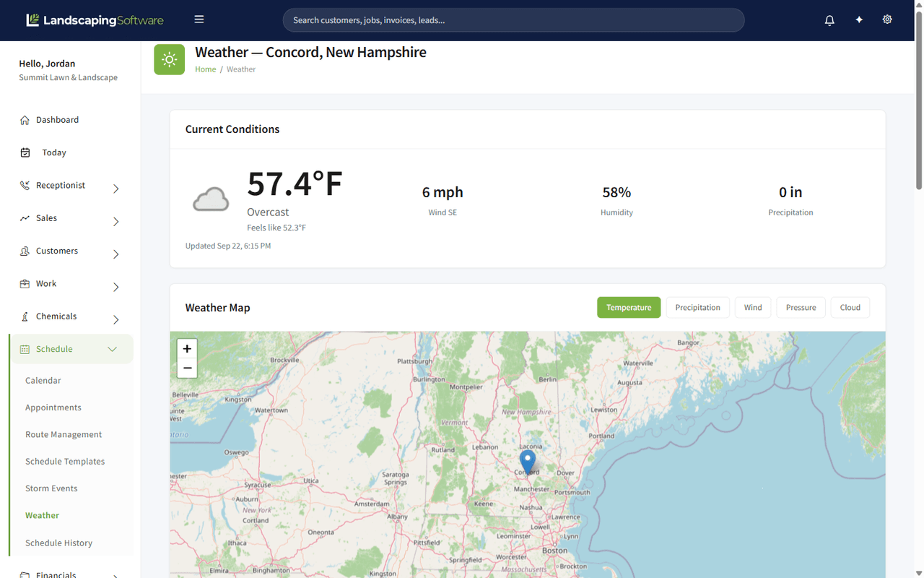Expand the Chemicals menu chevron
Image resolution: width=924 pixels, height=578 pixels.
pyautogui.click(x=116, y=320)
